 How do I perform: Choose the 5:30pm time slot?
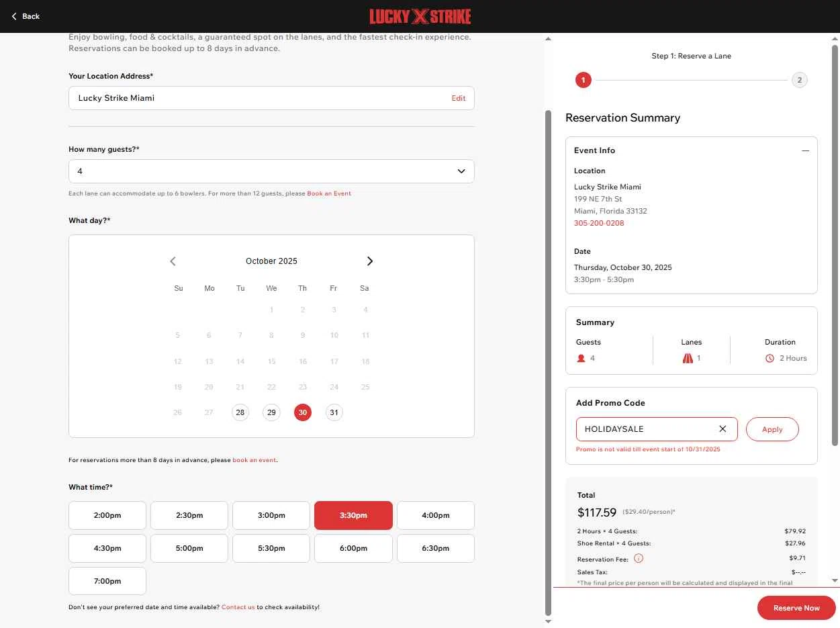point(271,548)
